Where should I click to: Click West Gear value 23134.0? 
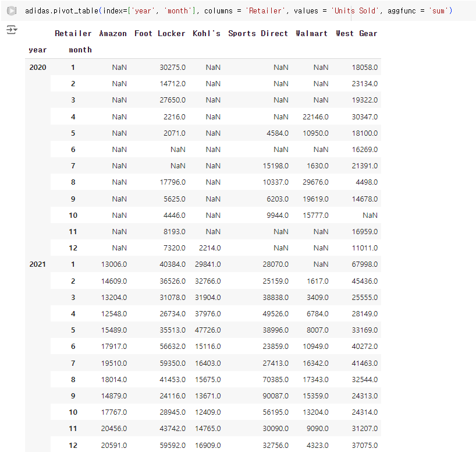point(365,84)
